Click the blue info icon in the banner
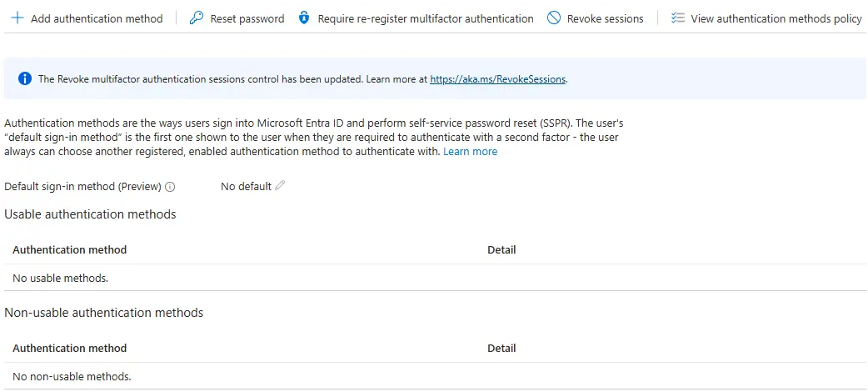The width and height of the screenshot is (868, 392). tap(25, 78)
